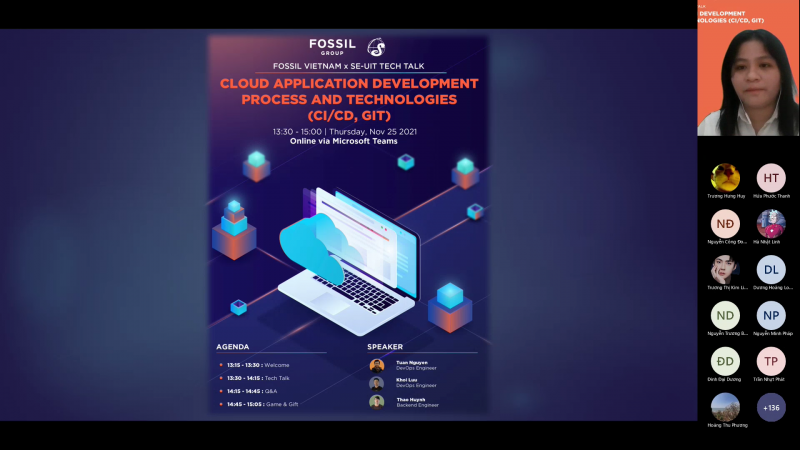Click the NP avatar of Nguyễn Minh Pháp
Viewport: 800px width, 450px height.
(771, 316)
